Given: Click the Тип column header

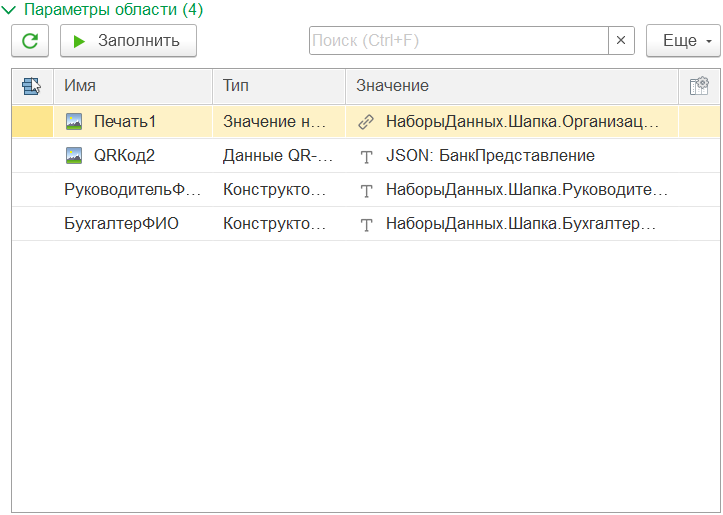Looking at the screenshot, I should 278,86.
